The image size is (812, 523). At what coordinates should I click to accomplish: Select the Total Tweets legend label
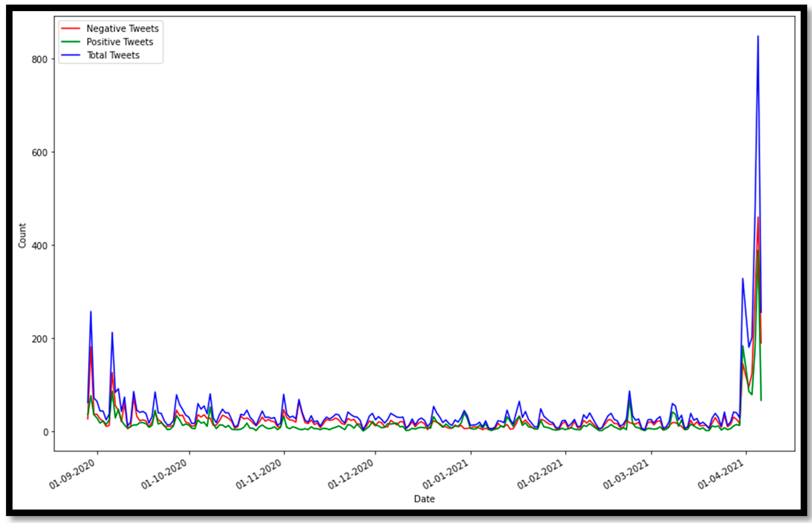[x=113, y=55]
